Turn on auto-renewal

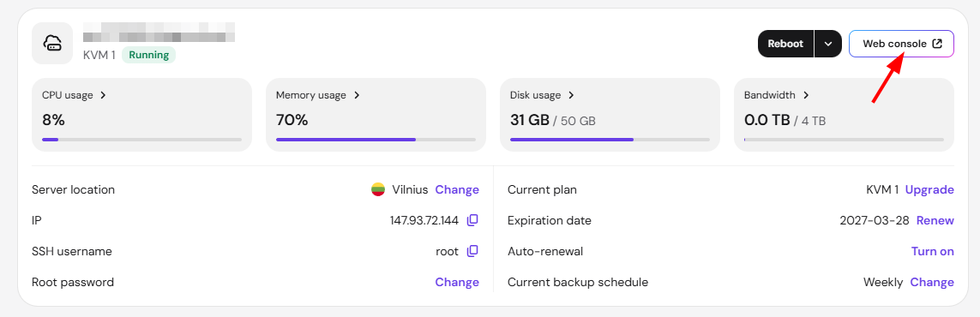[933, 252]
